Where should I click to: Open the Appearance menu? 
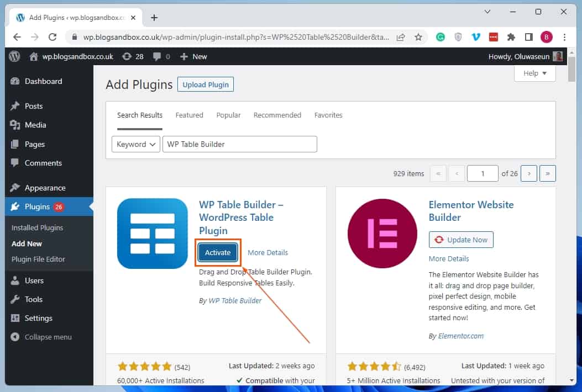(45, 188)
